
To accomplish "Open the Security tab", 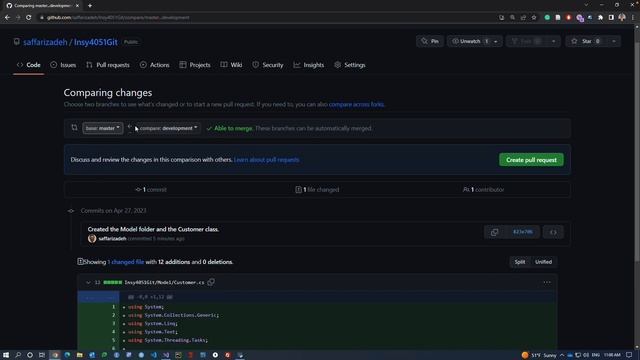I will click(x=268, y=65).
